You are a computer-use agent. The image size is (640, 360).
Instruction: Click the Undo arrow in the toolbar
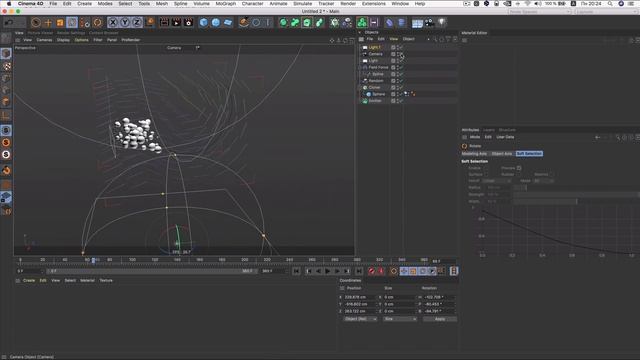click(x=9, y=22)
